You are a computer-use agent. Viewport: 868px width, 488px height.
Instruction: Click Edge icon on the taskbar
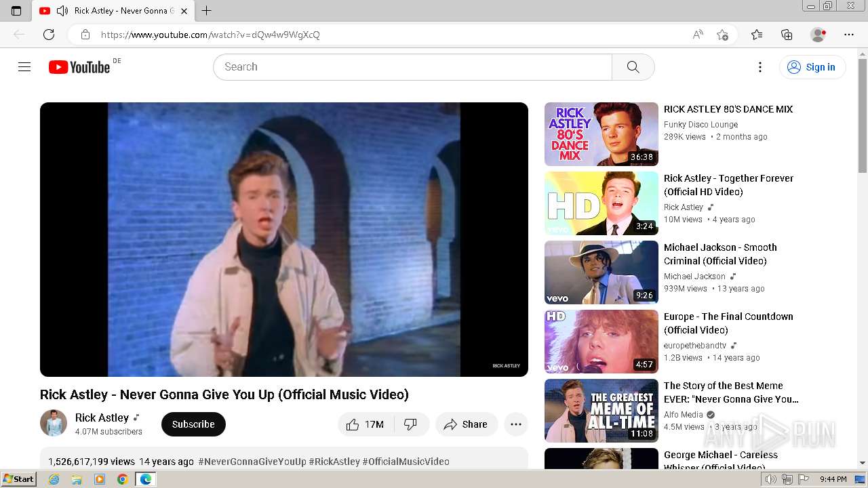pos(146,479)
